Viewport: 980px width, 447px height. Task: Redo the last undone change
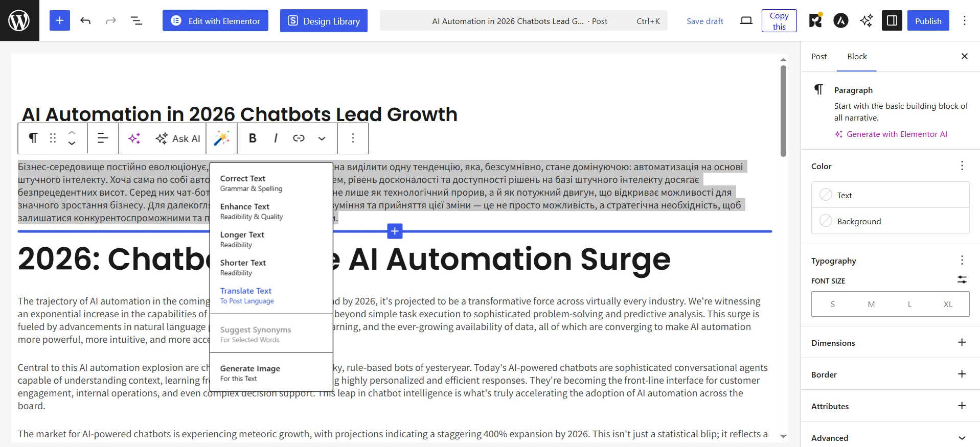pos(111,20)
